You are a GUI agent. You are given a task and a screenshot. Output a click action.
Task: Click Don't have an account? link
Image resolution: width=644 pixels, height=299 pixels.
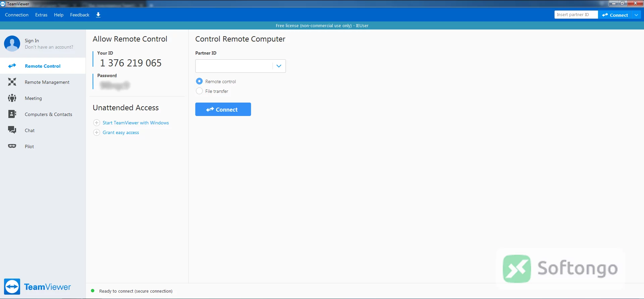(x=49, y=47)
